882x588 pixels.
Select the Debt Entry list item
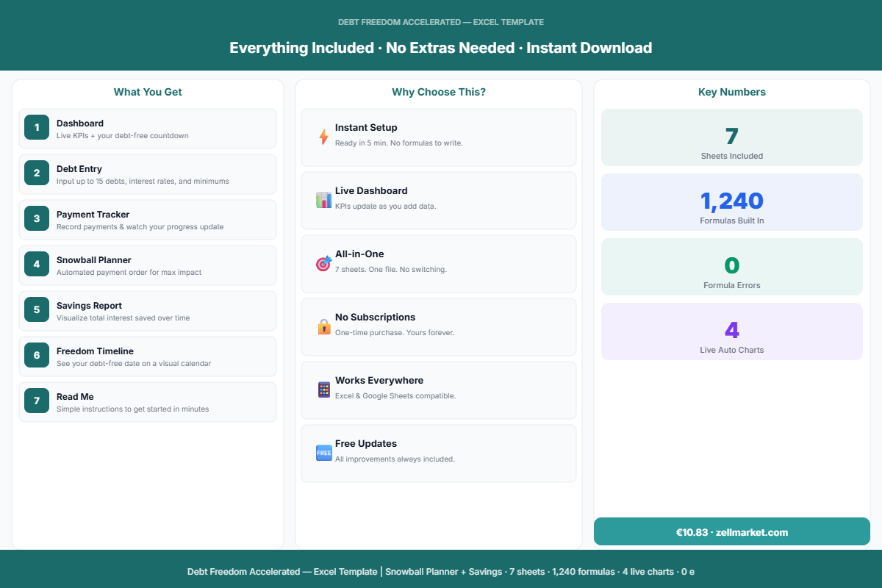click(148, 174)
